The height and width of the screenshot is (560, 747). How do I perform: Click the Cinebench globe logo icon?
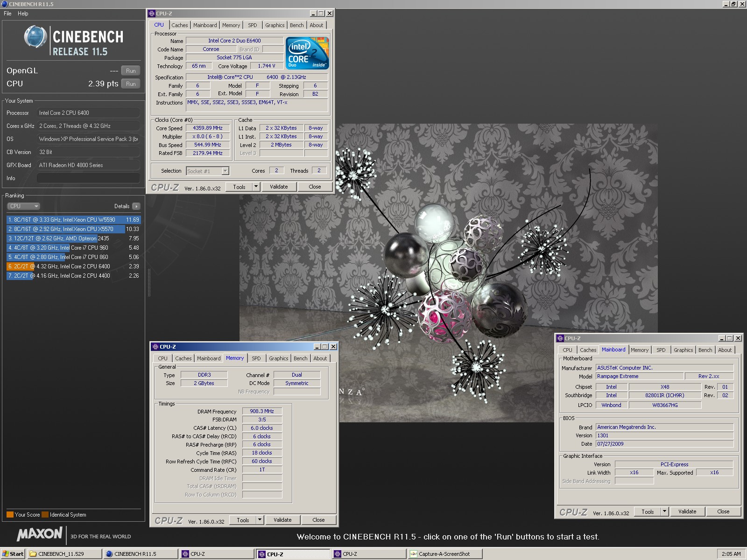pyautogui.click(x=35, y=37)
